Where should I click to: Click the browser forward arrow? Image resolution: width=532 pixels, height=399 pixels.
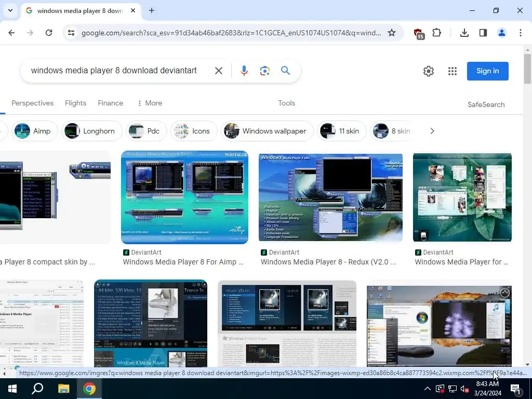point(30,33)
